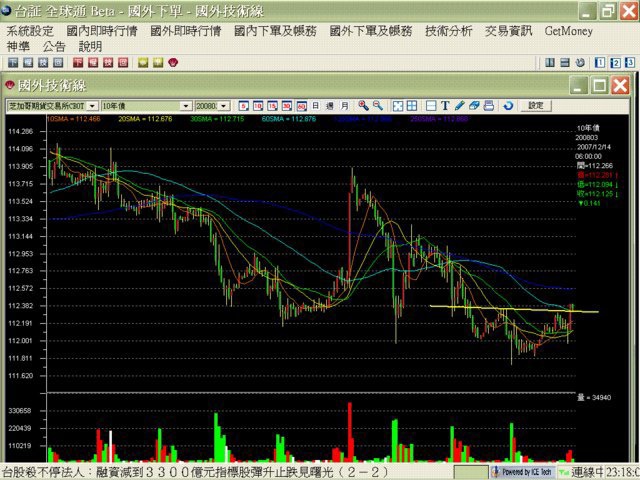
Task: Switch to workspace 2 icon
Action: click(616, 62)
